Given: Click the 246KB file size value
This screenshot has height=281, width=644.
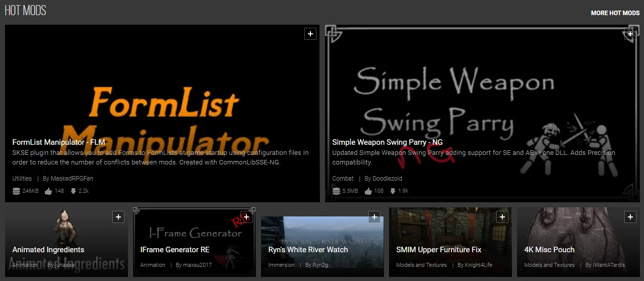Looking at the screenshot, I should (x=30, y=191).
